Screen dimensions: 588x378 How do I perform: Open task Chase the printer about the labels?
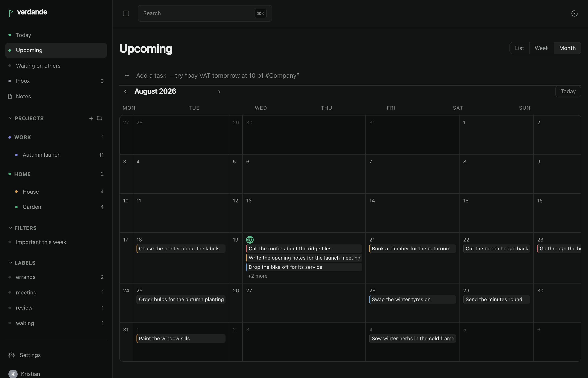181,249
